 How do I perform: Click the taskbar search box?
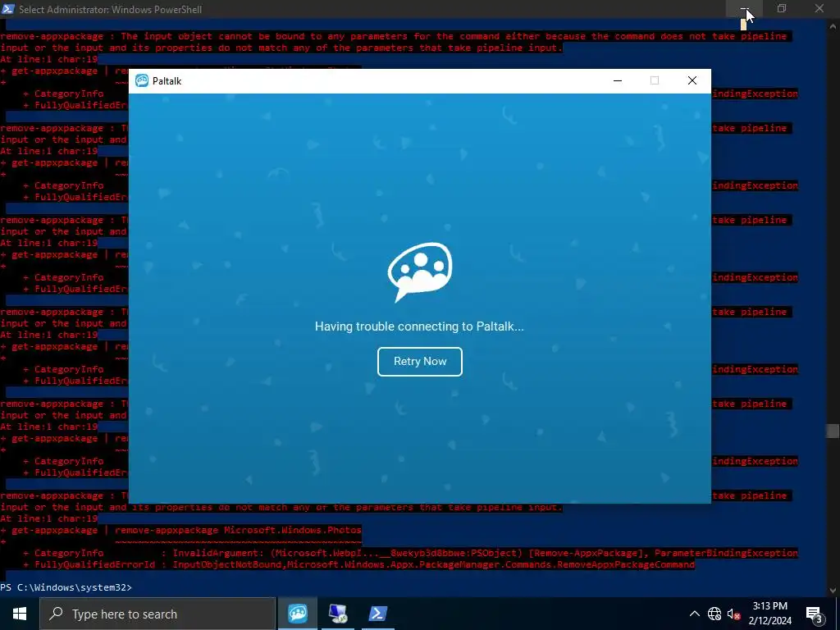(157, 614)
